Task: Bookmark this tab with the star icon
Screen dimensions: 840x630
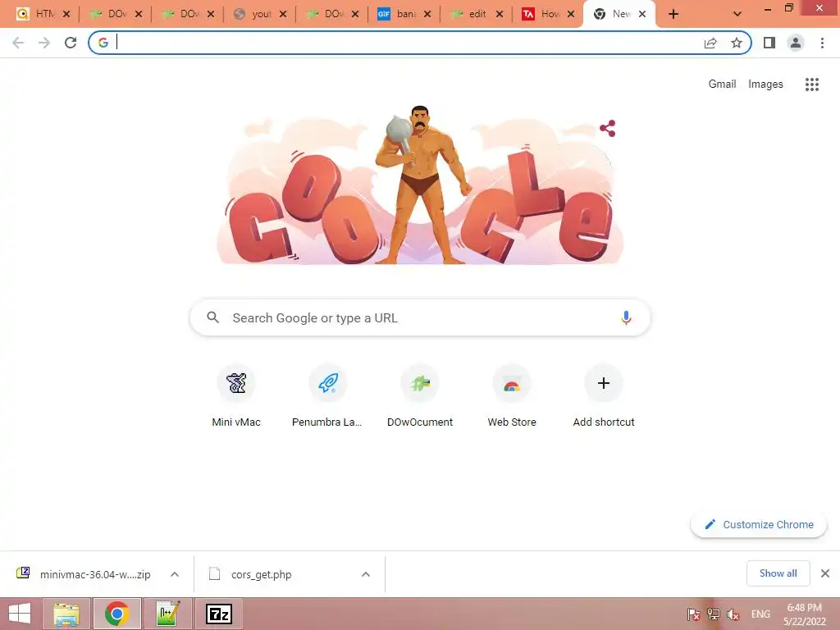Action: [737, 43]
